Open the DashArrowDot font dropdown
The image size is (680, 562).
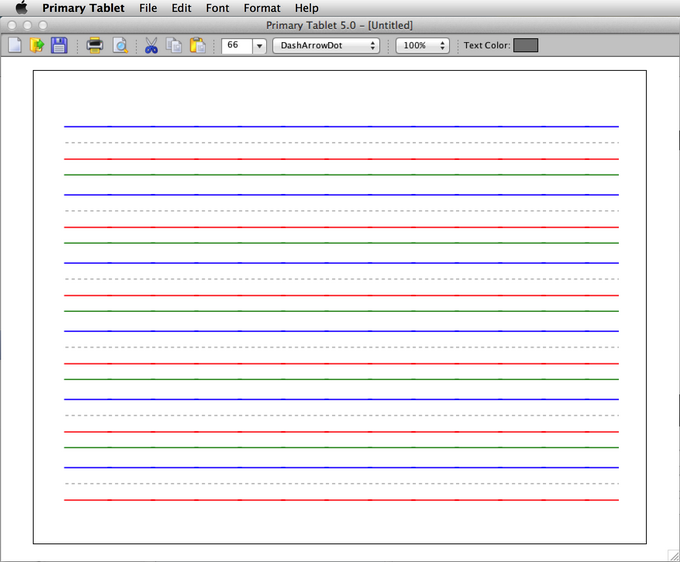[326, 45]
